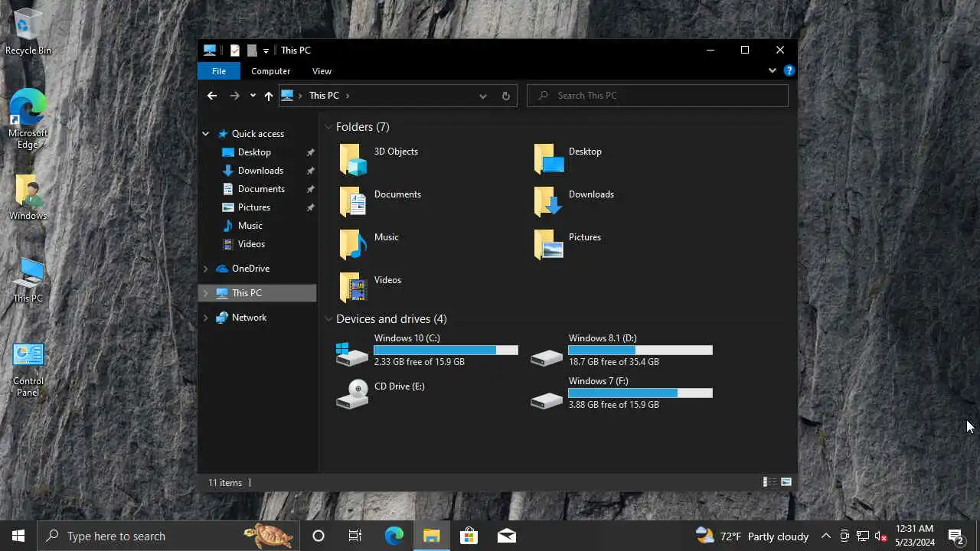Click the Forward navigation arrow
The width and height of the screenshot is (980, 551).
tap(235, 96)
